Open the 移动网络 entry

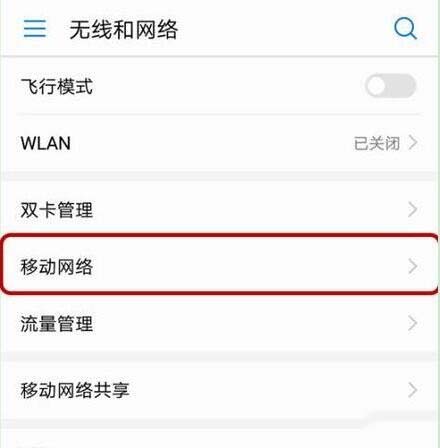pos(220,266)
